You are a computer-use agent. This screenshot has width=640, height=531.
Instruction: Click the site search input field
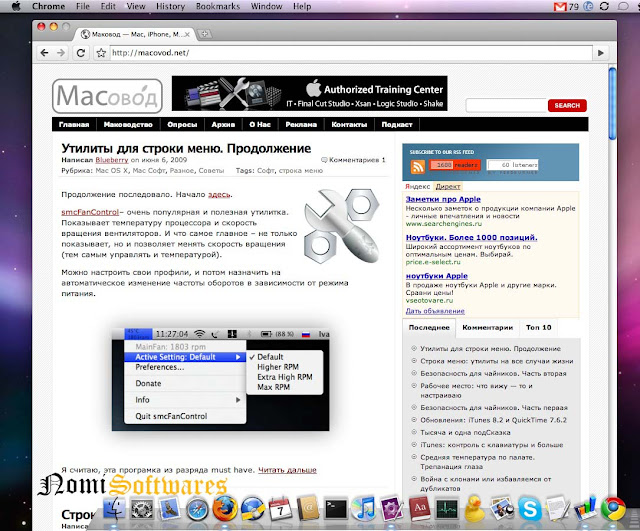click(x=506, y=105)
